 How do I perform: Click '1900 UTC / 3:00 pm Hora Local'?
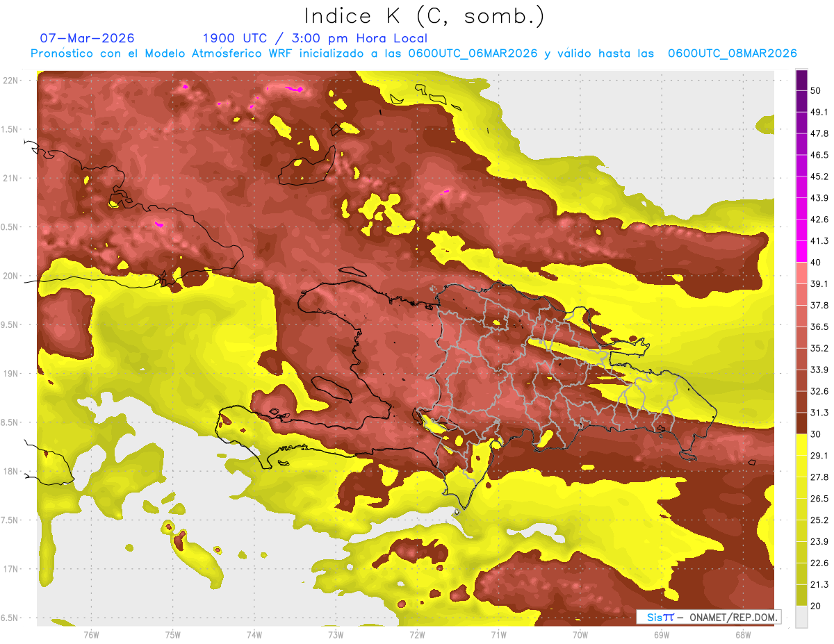(315, 38)
